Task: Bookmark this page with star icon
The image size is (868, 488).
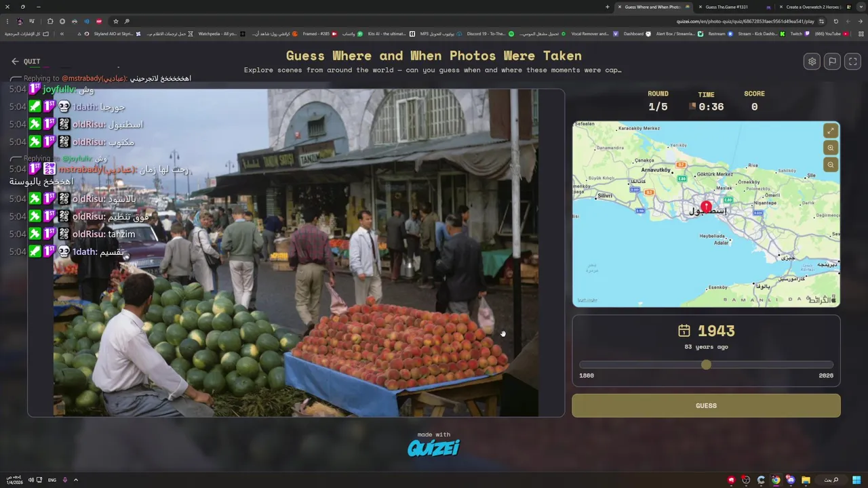Action: [116, 22]
